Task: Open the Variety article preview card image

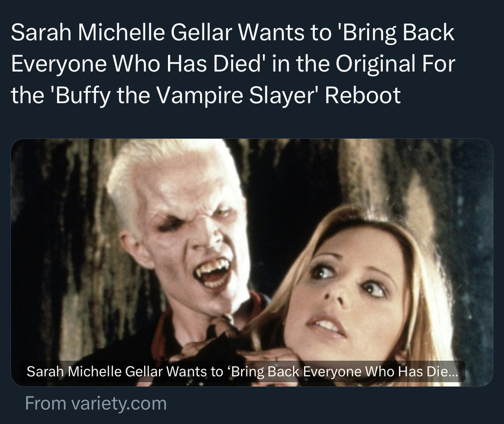Action: (x=252, y=262)
